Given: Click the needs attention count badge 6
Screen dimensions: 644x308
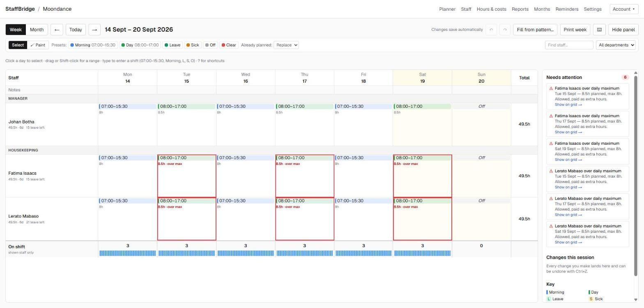Looking at the screenshot, I should pyautogui.click(x=625, y=77).
